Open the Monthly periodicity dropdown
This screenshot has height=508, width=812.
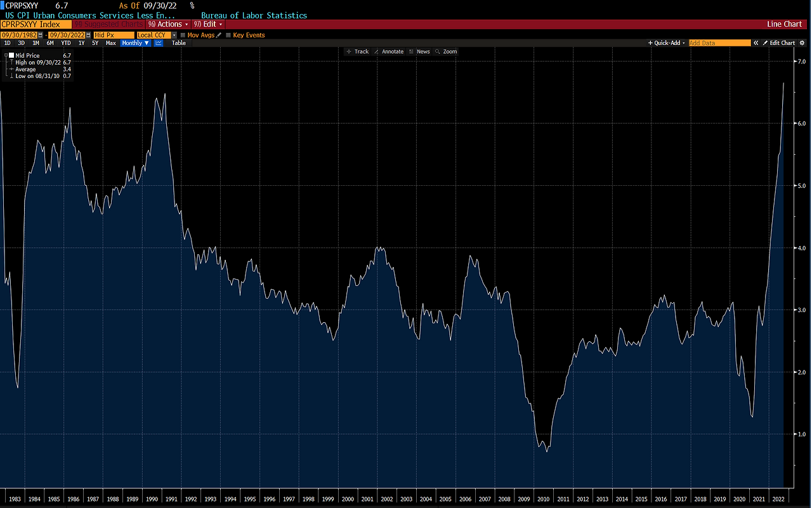[x=135, y=42]
